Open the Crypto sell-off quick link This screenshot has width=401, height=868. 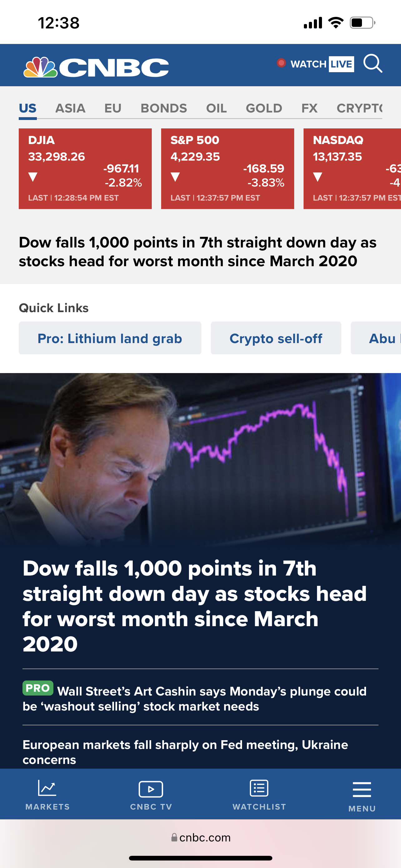click(276, 338)
